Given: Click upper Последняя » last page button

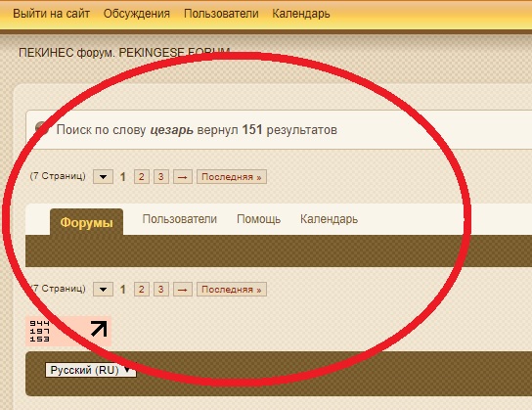Looking at the screenshot, I should [232, 177].
